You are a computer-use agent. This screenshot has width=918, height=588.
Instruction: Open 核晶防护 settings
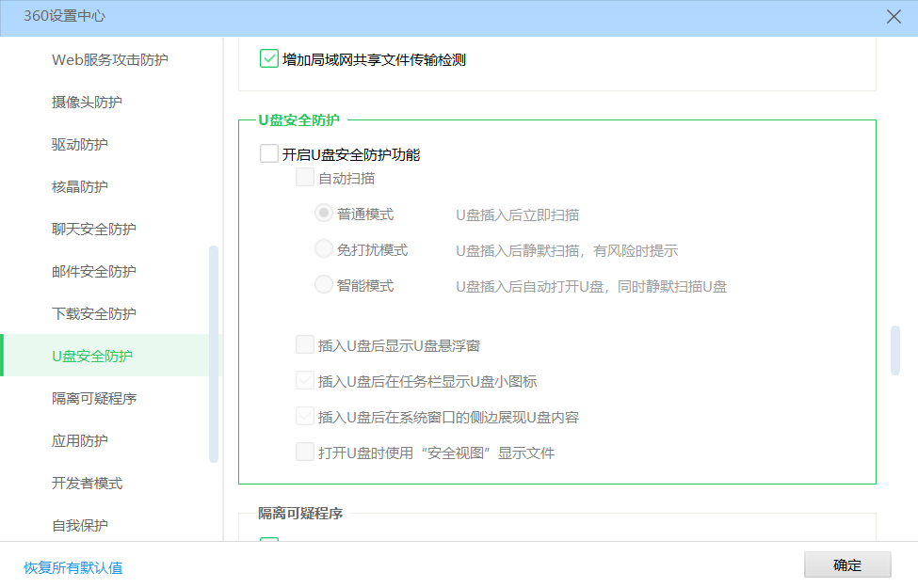click(x=80, y=186)
